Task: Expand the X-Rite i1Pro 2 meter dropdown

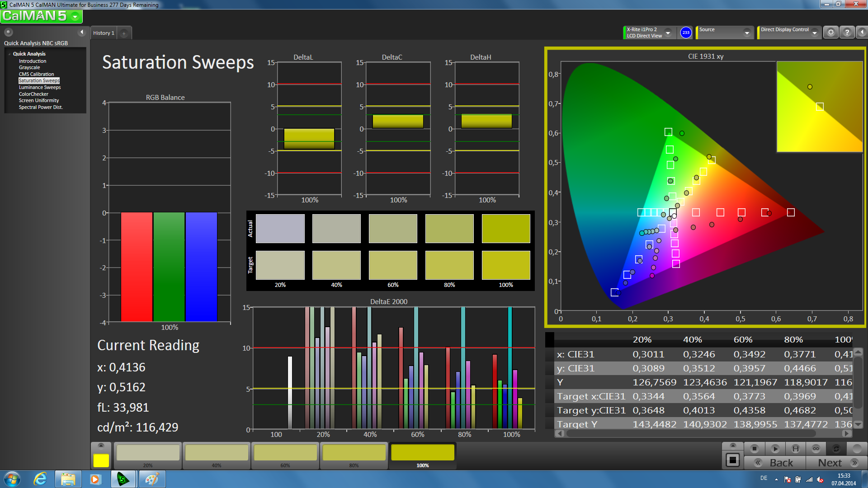Action: [668, 33]
